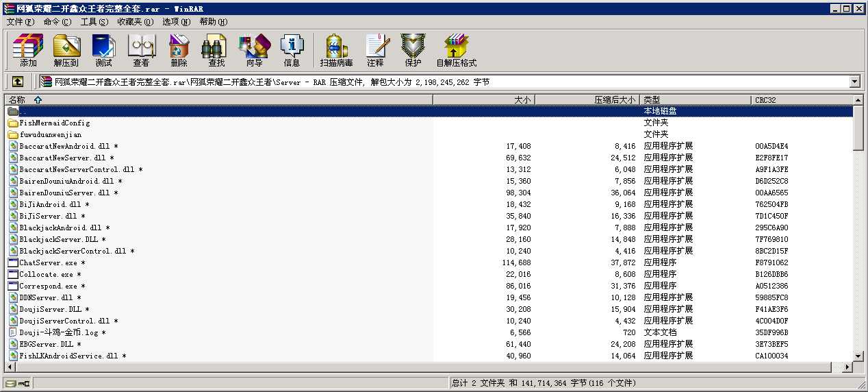Select DDNServer.dll file row
The width and height of the screenshot is (868, 392).
pos(429,297)
